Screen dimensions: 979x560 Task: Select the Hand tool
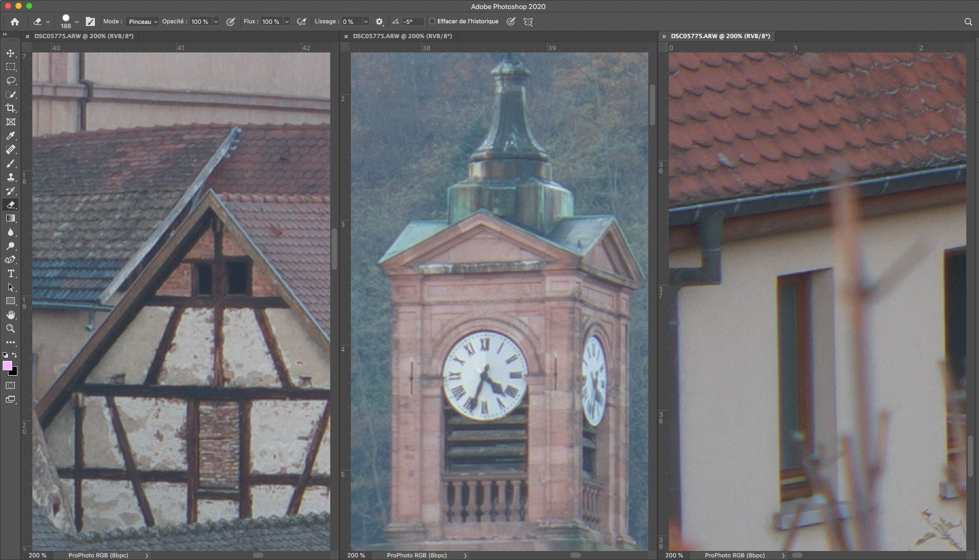[x=11, y=315]
